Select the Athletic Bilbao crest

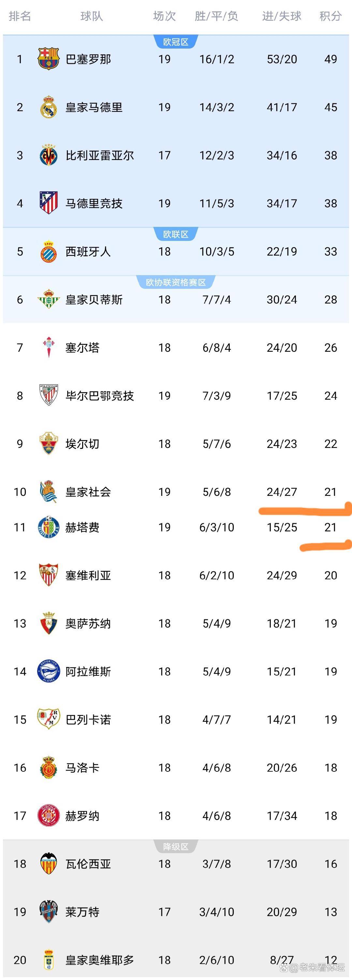[48, 395]
